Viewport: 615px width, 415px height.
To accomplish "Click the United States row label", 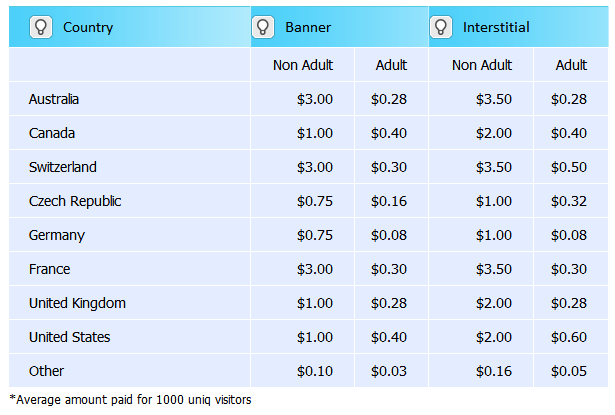I will [70, 337].
